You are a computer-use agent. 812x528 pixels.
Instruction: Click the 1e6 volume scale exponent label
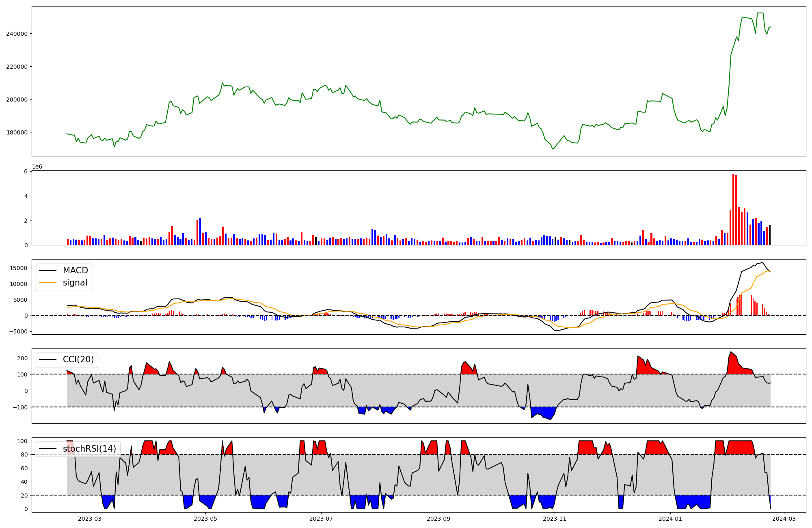pos(37,167)
